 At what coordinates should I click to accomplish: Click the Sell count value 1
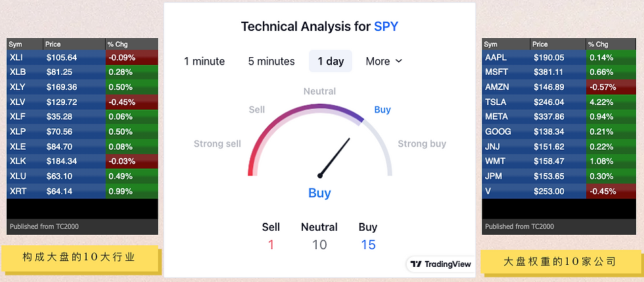[x=271, y=245]
